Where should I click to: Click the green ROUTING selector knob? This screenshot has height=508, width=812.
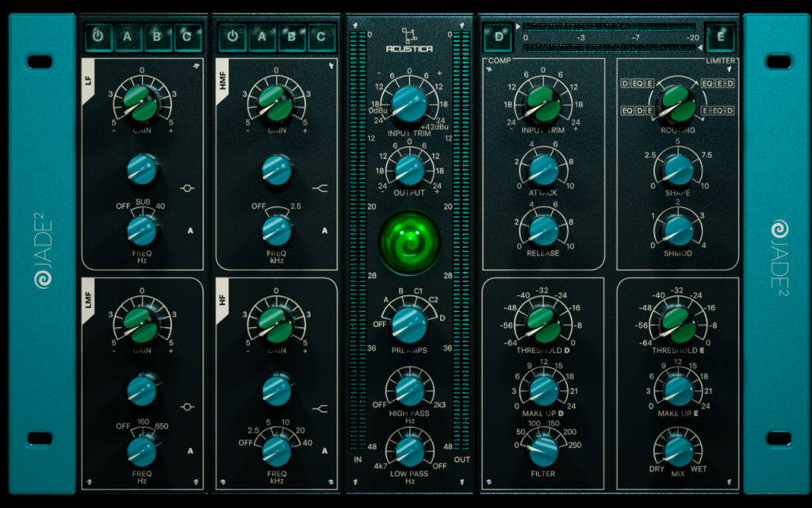coord(678,104)
